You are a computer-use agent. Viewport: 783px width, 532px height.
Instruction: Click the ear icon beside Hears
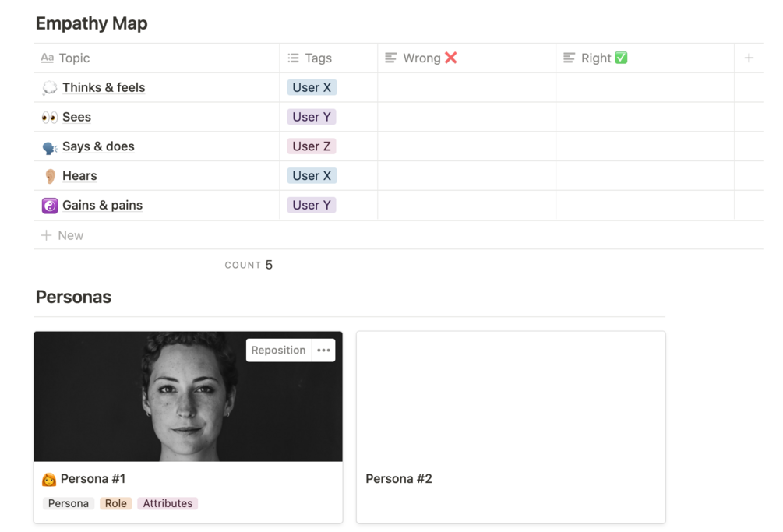[50, 177]
